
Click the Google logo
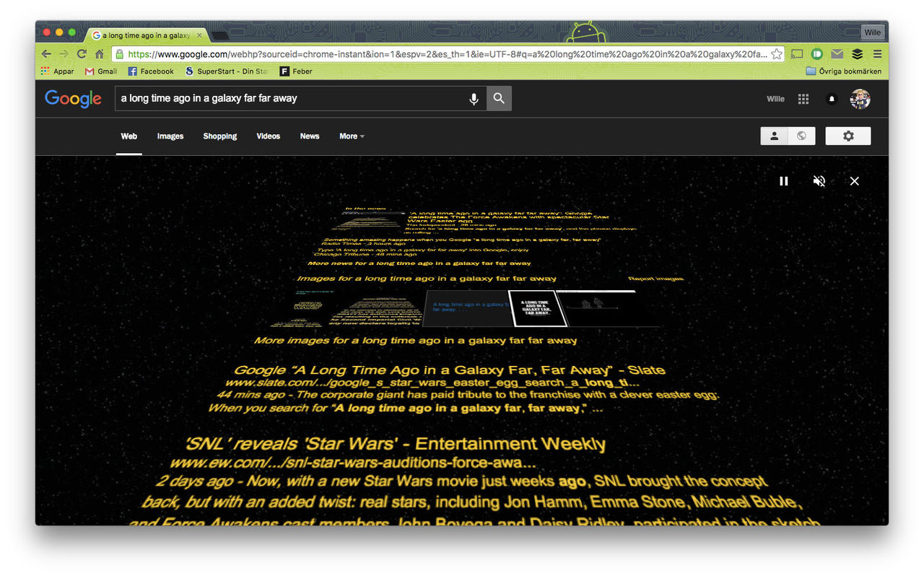(x=73, y=99)
